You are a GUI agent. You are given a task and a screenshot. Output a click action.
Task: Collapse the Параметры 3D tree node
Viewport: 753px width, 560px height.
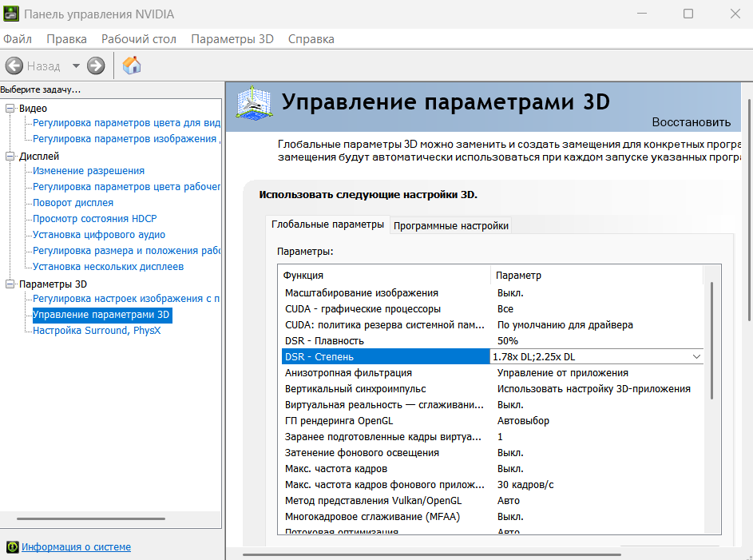click(10, 284)
